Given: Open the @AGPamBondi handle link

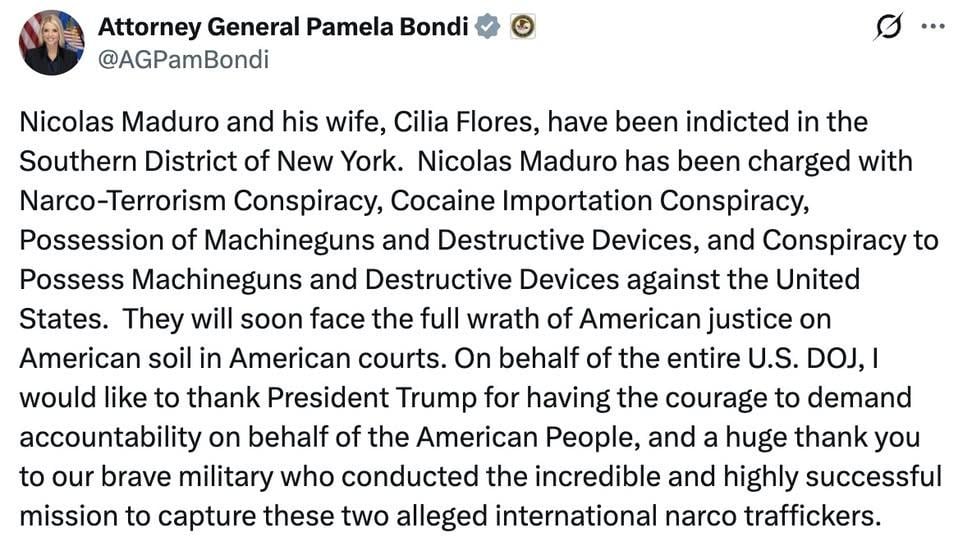Looking at the screenshot, I should [x=183, y=60].
